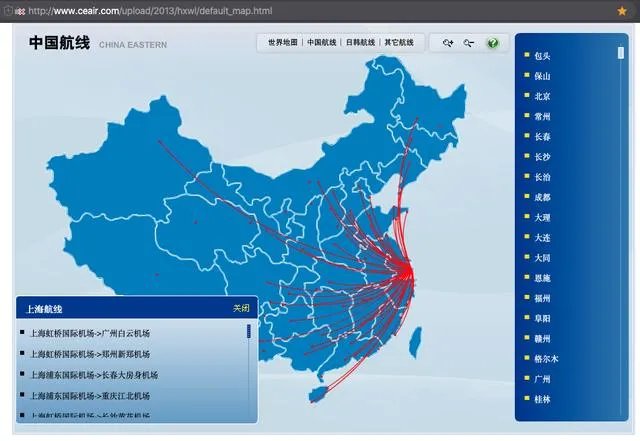Switch to 其它航线 tab

(399, 42)
